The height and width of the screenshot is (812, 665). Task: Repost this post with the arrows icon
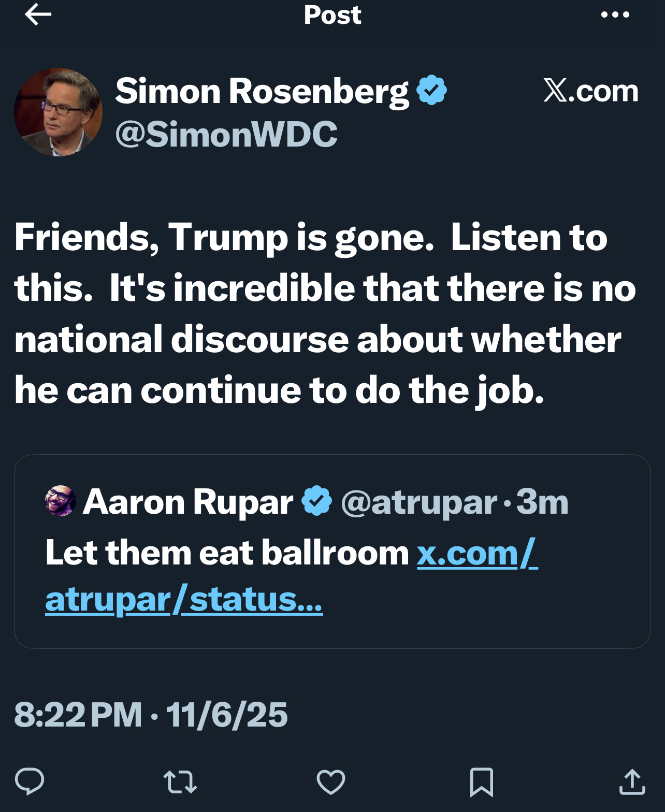(180, 782)
